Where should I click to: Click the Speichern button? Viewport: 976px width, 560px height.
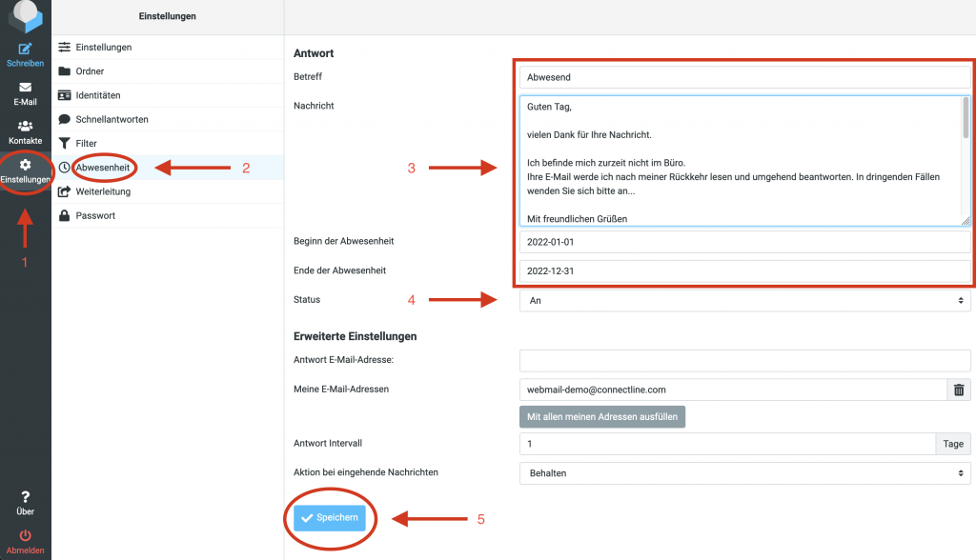click(329, 518)
